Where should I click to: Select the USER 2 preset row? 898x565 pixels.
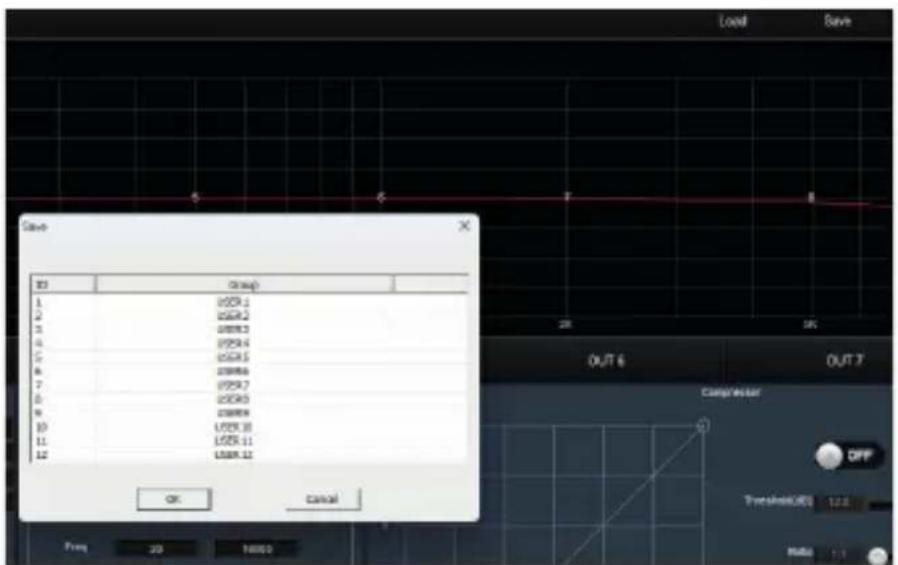[249, 316]
